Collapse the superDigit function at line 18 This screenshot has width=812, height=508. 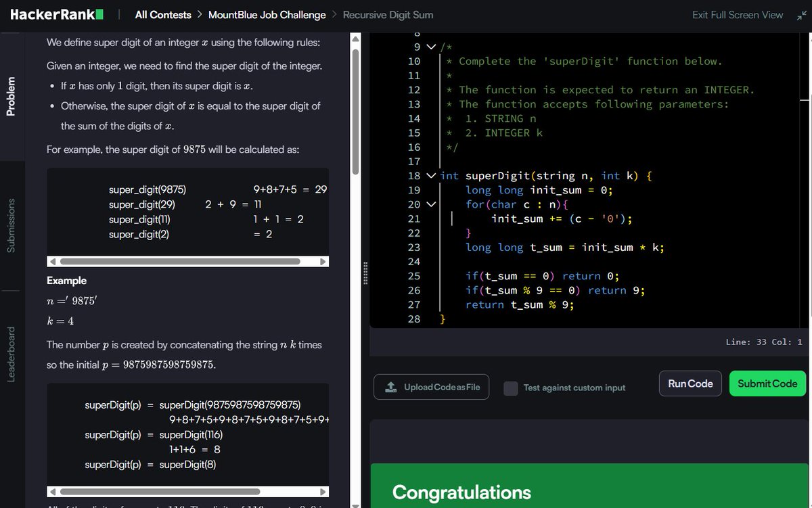[x=432, y=176]
